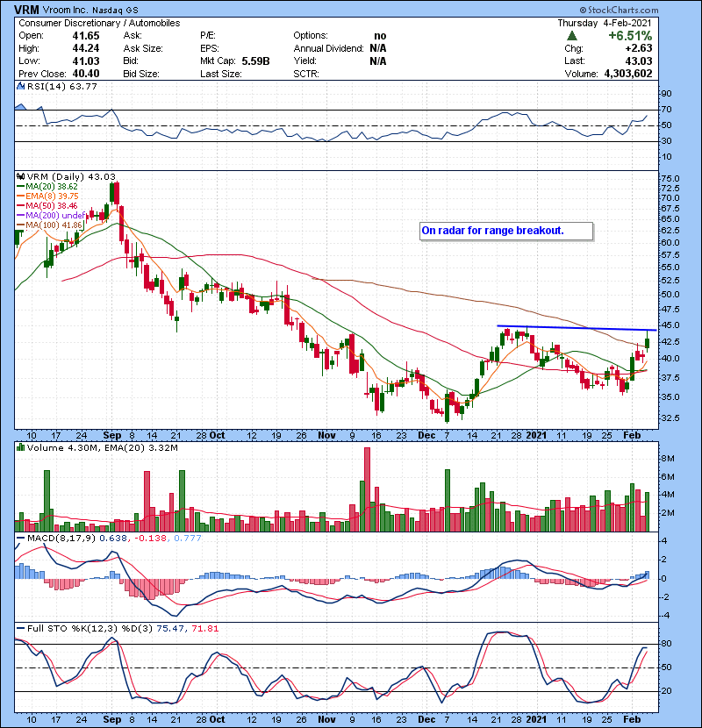Image resolution: width=702 pixels, height=728 pixels.
Task: Click the Prev Close value 40.40
Action: pos(85,74)
